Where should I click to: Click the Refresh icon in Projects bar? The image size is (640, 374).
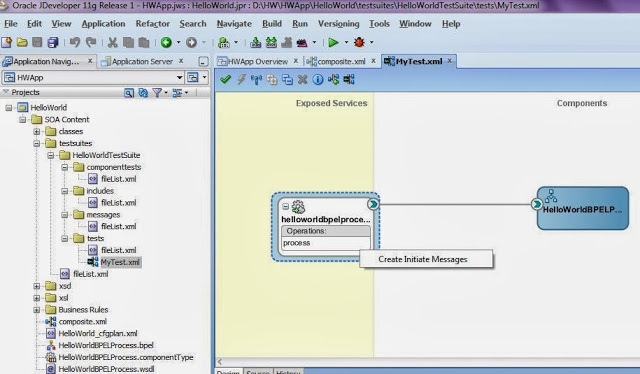coord(143,93)
